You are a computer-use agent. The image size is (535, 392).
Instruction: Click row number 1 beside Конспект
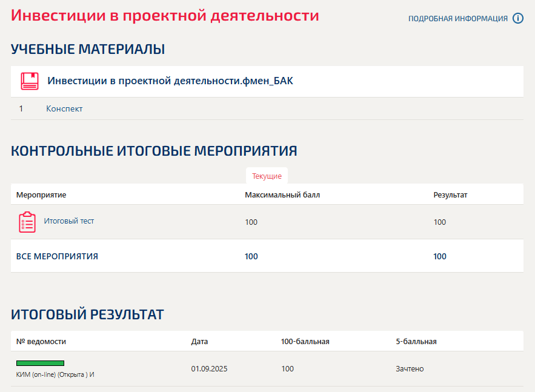(x=21, y=108)
